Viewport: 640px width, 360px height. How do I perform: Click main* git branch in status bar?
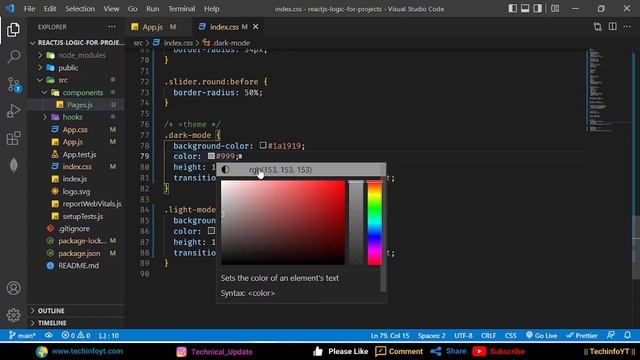click(x=22, y=336)
